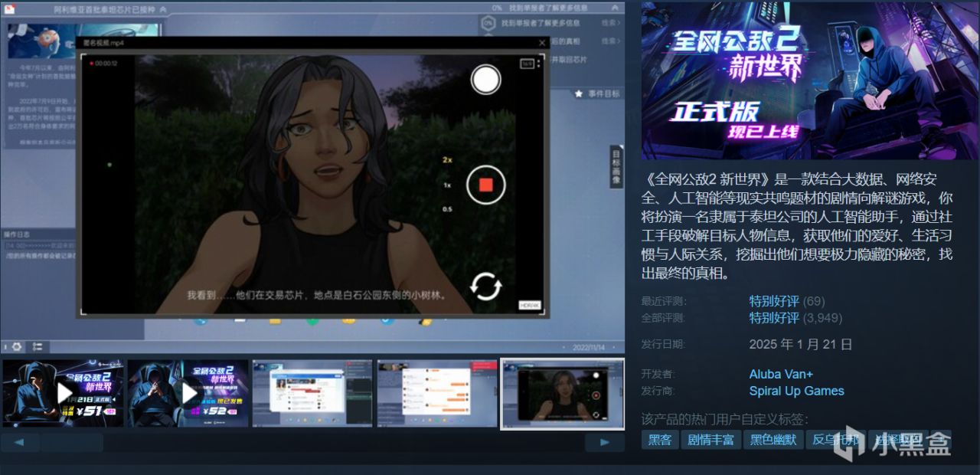The height and width of the screenshot is (475, 980).
Task: Click the 00:00:12 recording timer
Action: (x=106, y=64)
